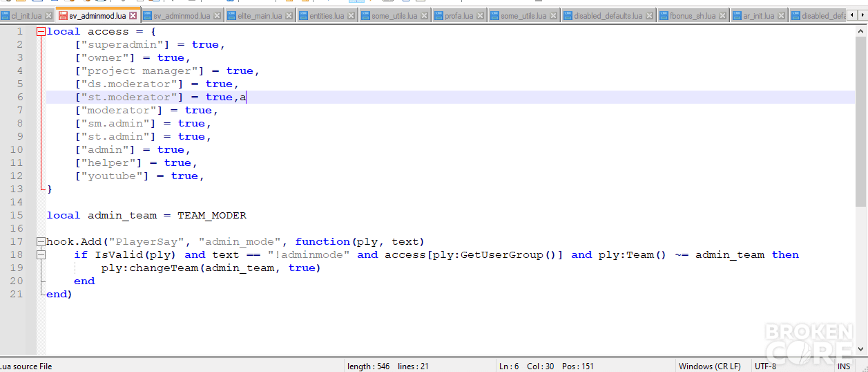Switch to the cl_init.lua tab
Image resolution: width=868 pixels, height=372 pixels.
[x=26, y=16]
